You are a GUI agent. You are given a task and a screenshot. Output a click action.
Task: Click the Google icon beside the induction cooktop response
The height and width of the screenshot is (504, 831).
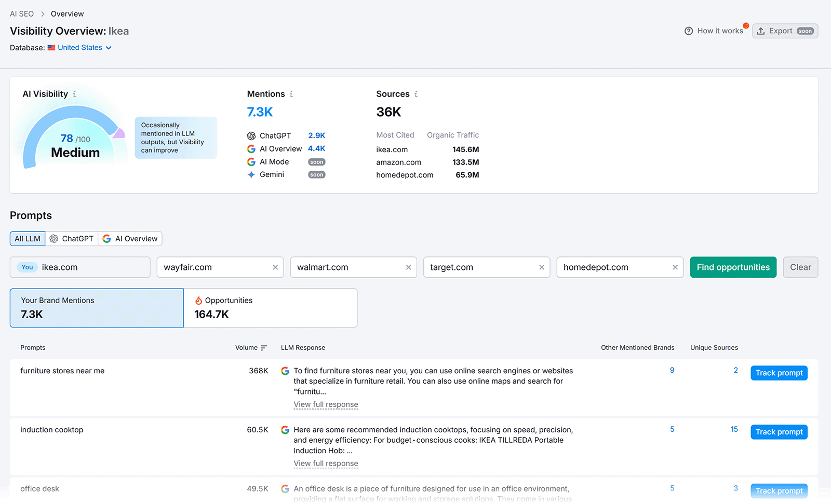click(x=285, y=430)
